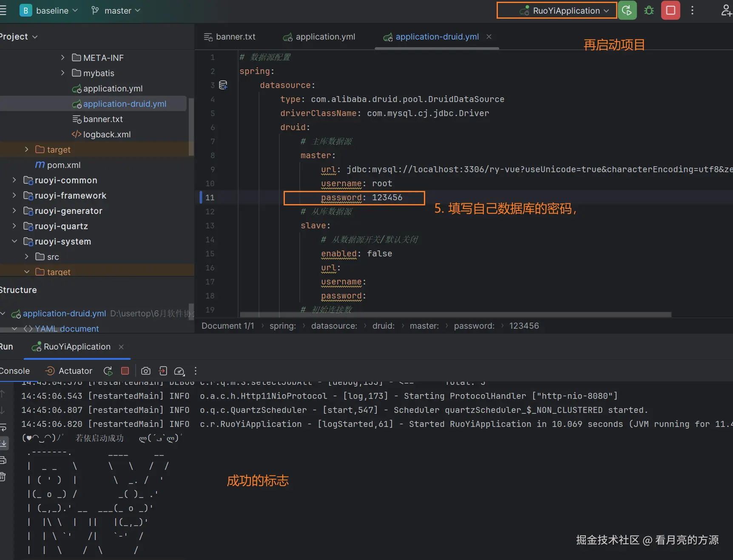Select the application-druid.yml editor tab
The height and width of the screenshot is (560, 733).
point(431,37)
